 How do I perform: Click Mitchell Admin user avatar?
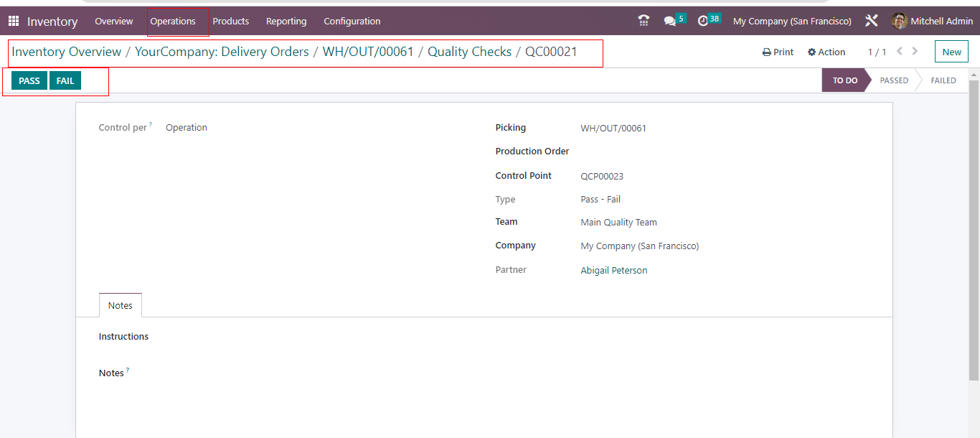tap(899, 21)
